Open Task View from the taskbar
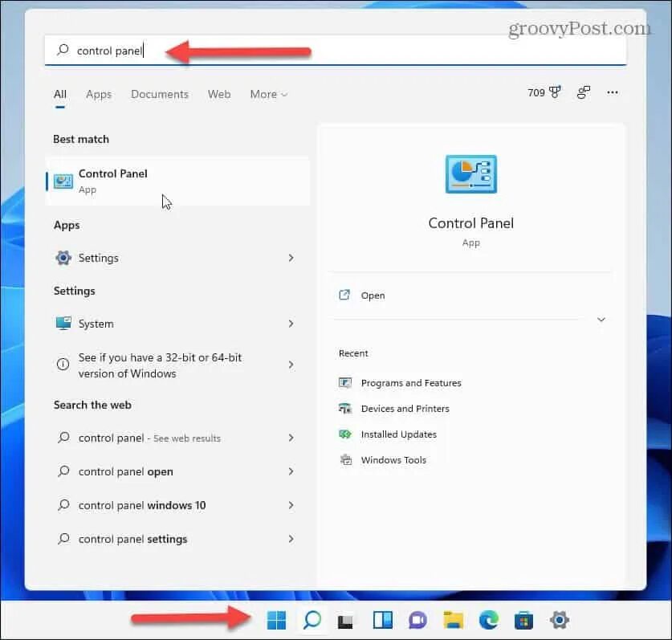Image resolution: width=672 pixels, height=640 pixels. (345, 622)
